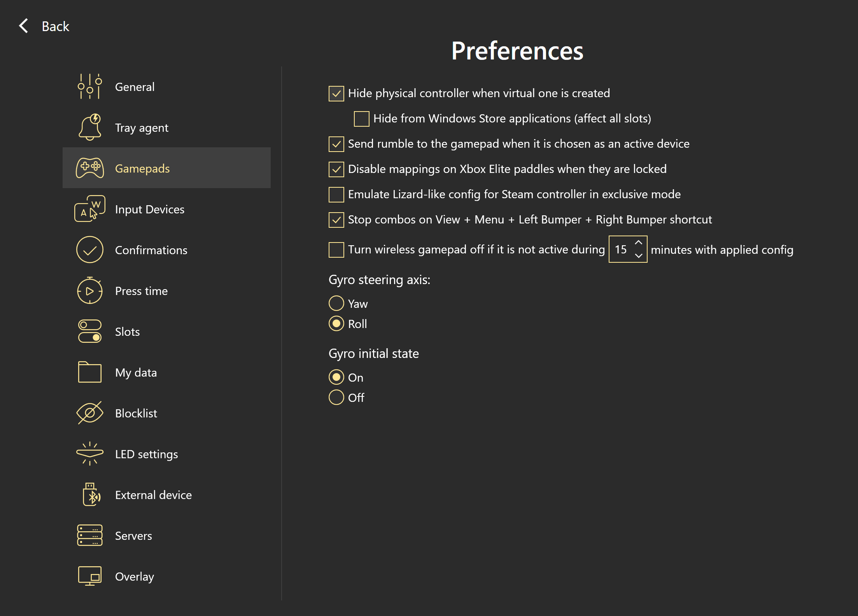Click the External device Bluetooth dongle icon
The height and width of the screenshot is (616, 858).
click(91, 494)
